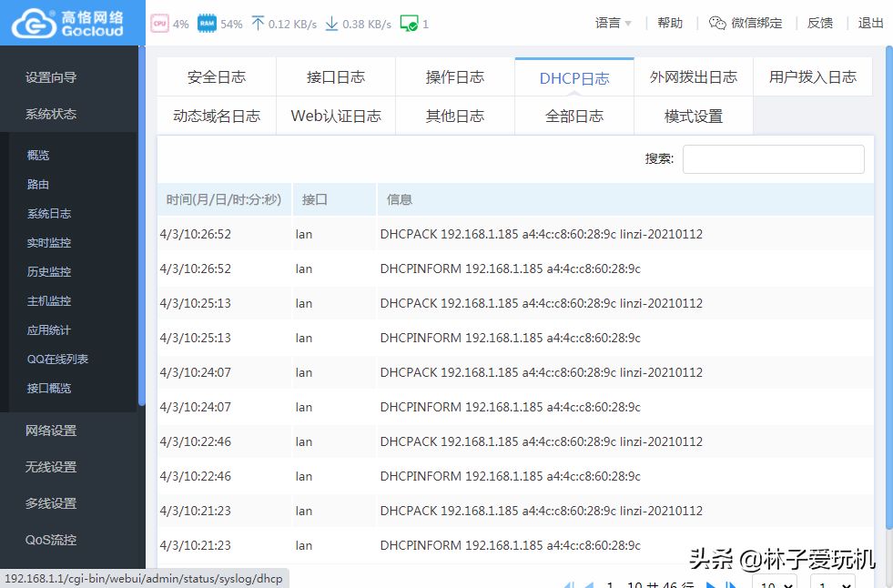Viewport: 893px width, 588px height.
Task: Click the sidebar vertical scrollbar
Action: coord(141,228)
